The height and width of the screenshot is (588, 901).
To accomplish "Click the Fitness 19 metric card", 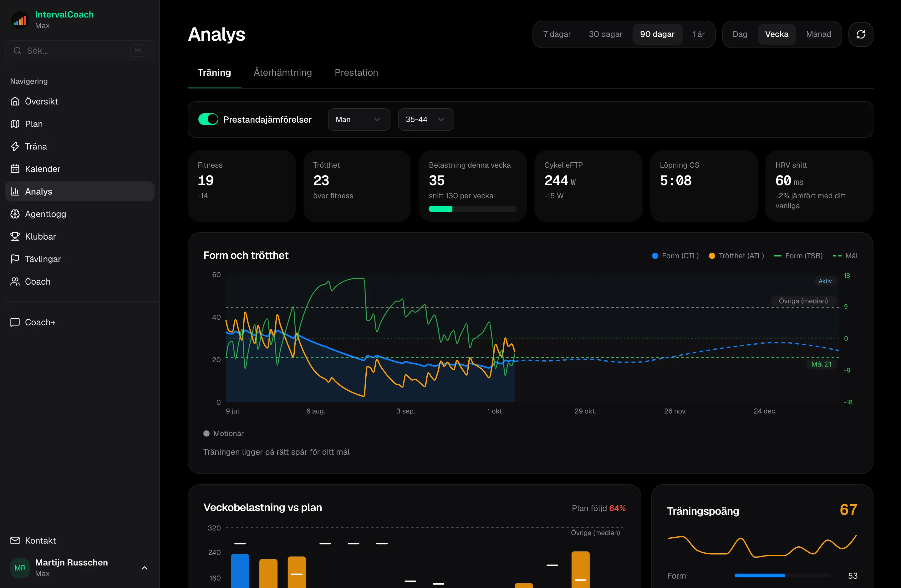I will pos(242,186).
